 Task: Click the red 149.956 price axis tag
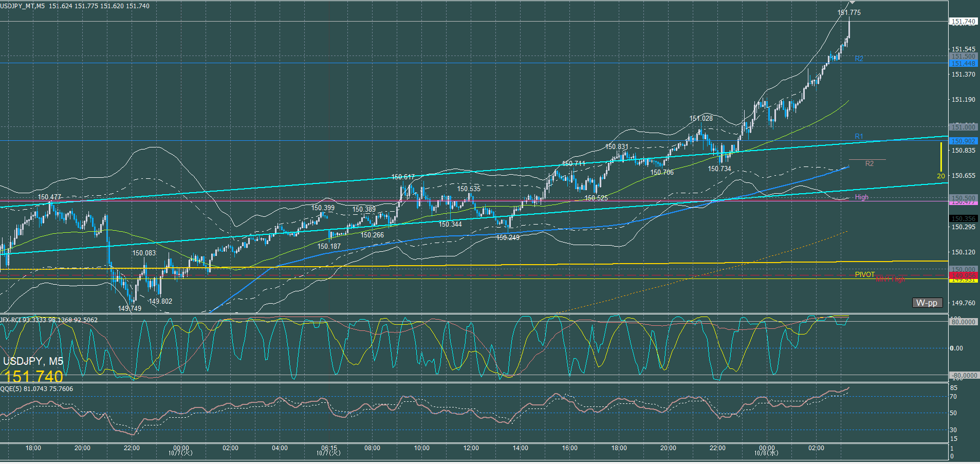pos(963,276)
